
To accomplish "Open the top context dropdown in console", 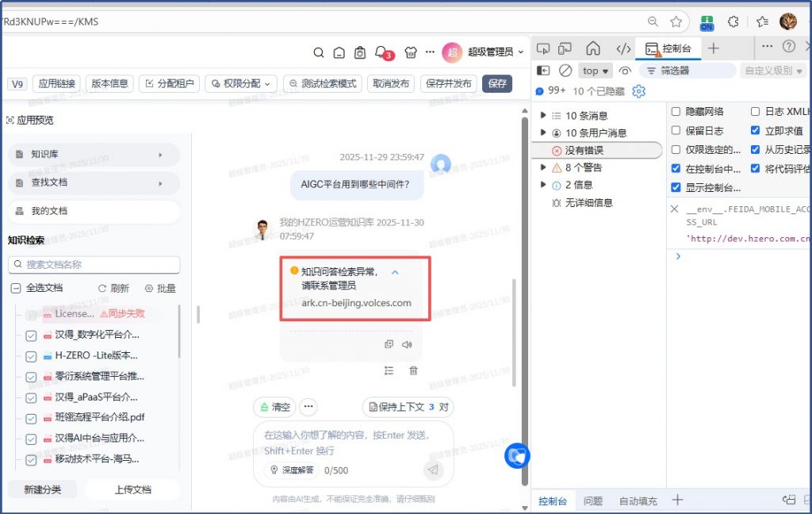I will coord(596,71).
